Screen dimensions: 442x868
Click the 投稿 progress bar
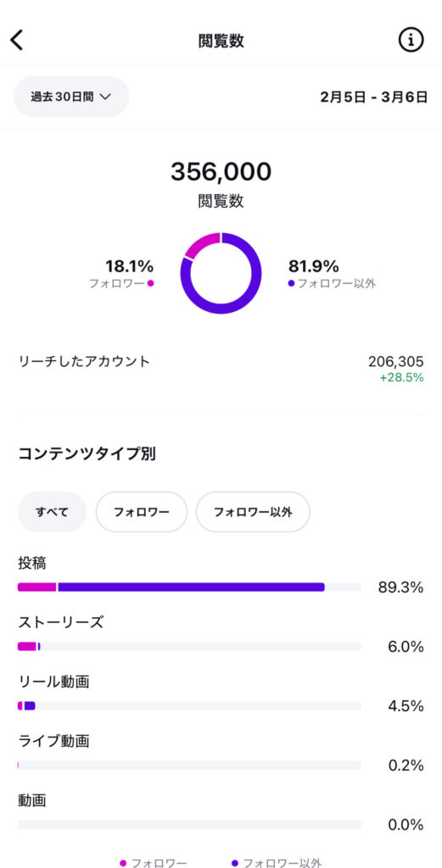point(189,587)
